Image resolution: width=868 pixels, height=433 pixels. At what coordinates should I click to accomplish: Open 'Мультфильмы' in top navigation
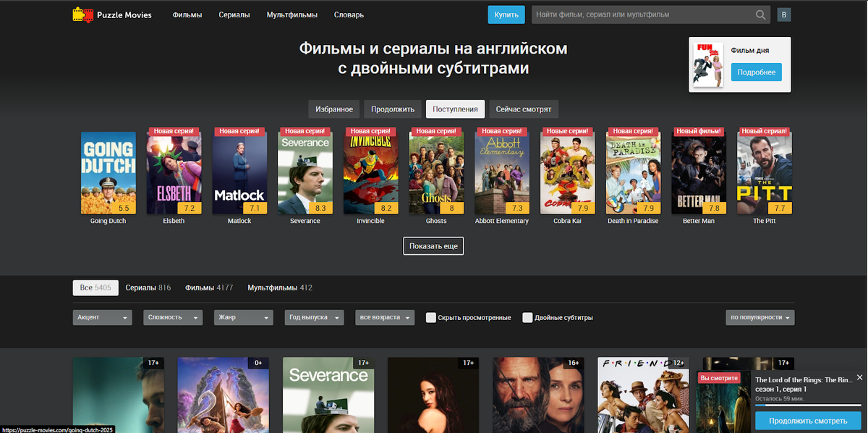point(292,14)
